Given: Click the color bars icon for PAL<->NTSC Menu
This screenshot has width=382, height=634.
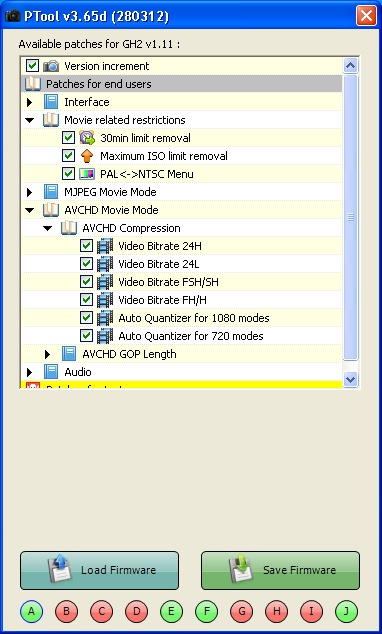Looking at the screenshot, I should coord(87,174).
